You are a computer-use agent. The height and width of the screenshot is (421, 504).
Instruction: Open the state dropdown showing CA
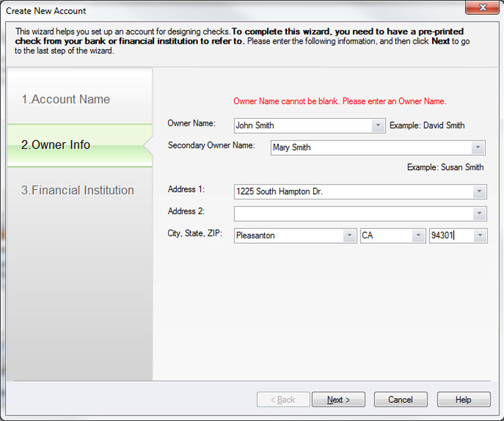point(419,236)
